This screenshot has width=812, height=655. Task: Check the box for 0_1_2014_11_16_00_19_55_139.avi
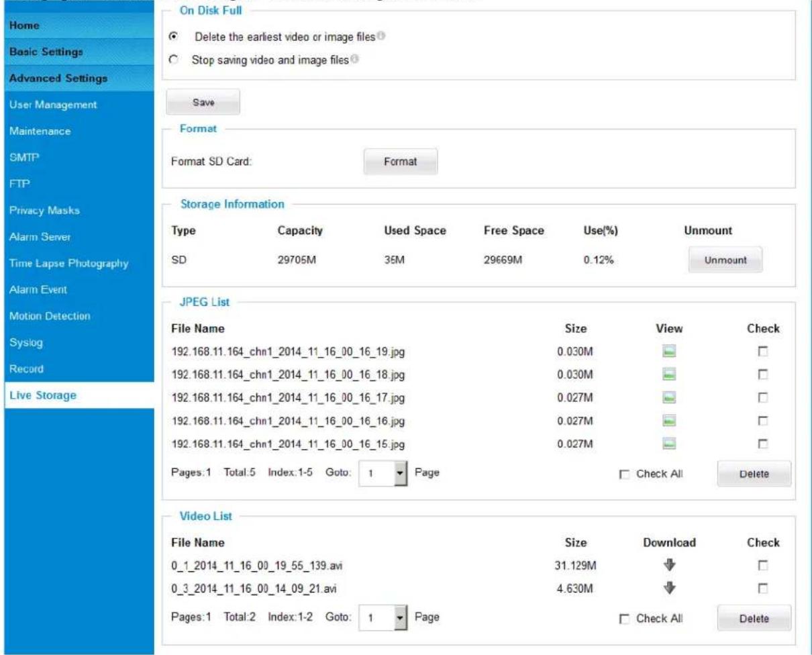coord(763,566)
